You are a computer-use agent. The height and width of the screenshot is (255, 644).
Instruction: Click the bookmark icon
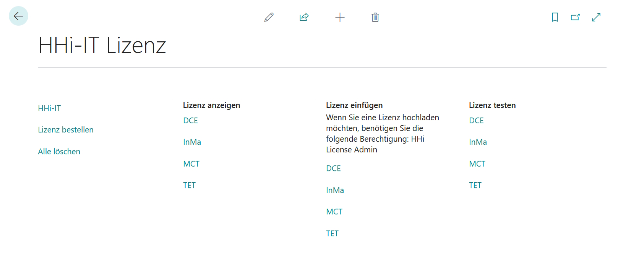[x=555, y=17]
